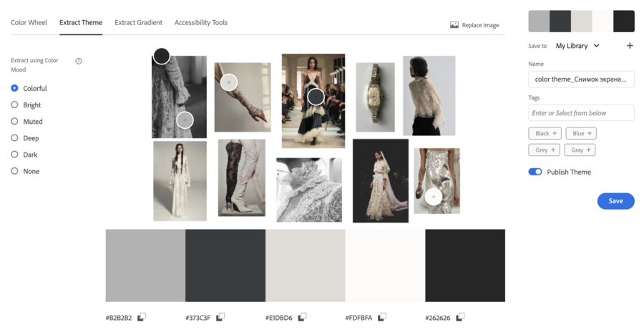Select the large #373C3F charcoal swatch
The image size is (644, 335).
pyautogui.click(x=225, y=266)
